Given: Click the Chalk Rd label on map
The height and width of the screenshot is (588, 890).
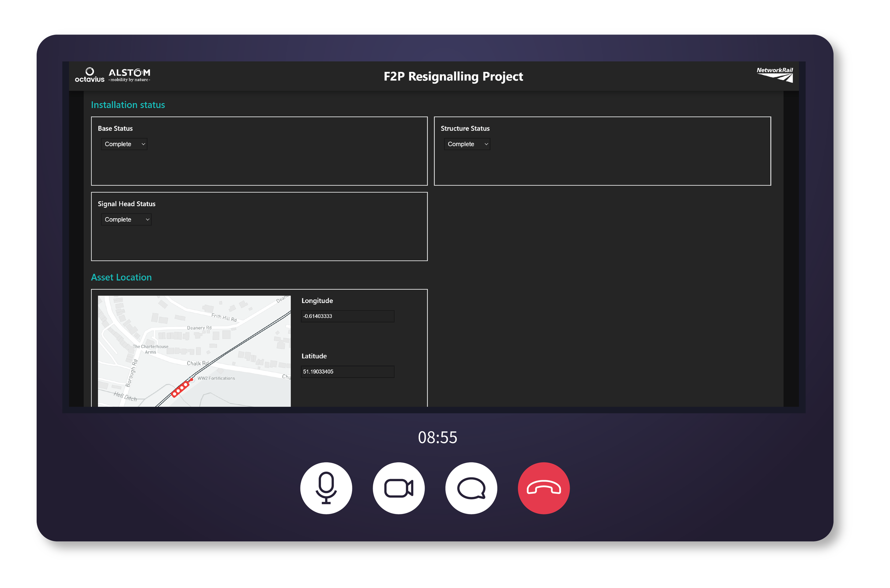Looking at the screenshot, I should pyautogui.click(x=197, y=363).
